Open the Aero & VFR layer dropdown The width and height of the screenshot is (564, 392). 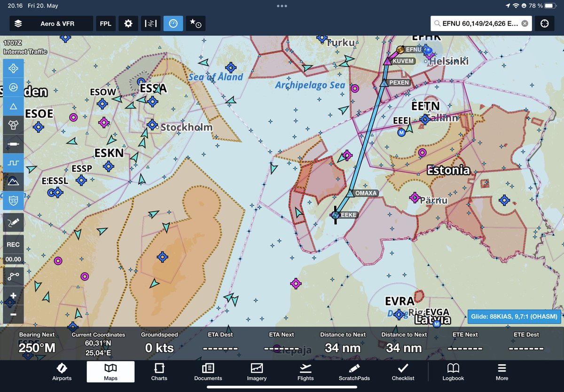pyautogui.click(x=51, y=24)
